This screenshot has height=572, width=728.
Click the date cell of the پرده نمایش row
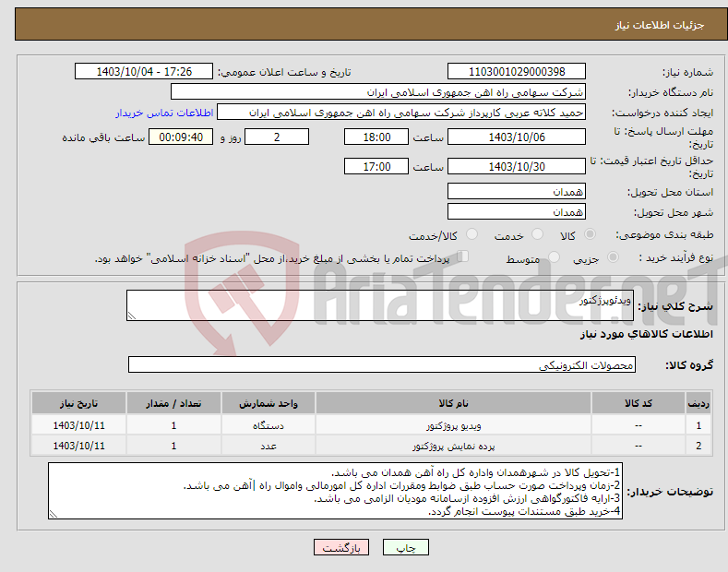point(79,446)
